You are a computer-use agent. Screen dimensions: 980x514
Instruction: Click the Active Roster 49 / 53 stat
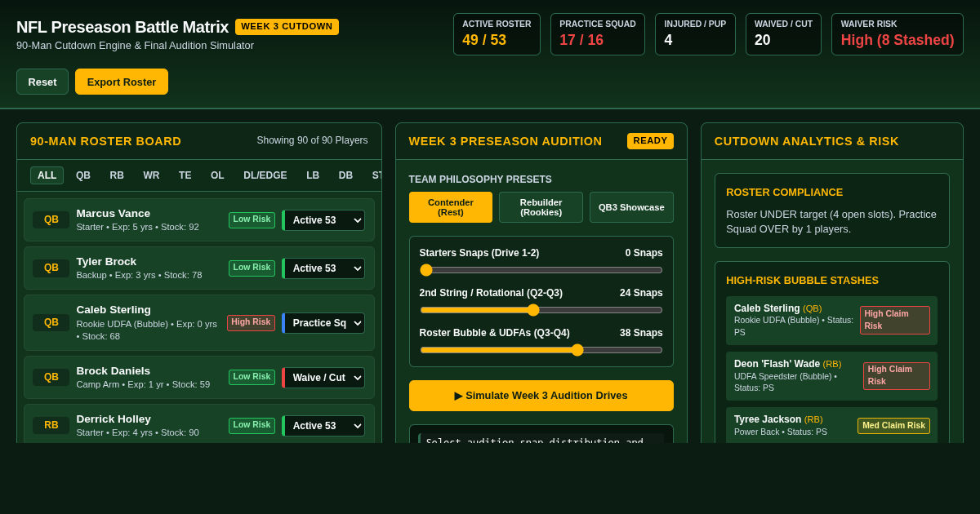coord(497,34)
